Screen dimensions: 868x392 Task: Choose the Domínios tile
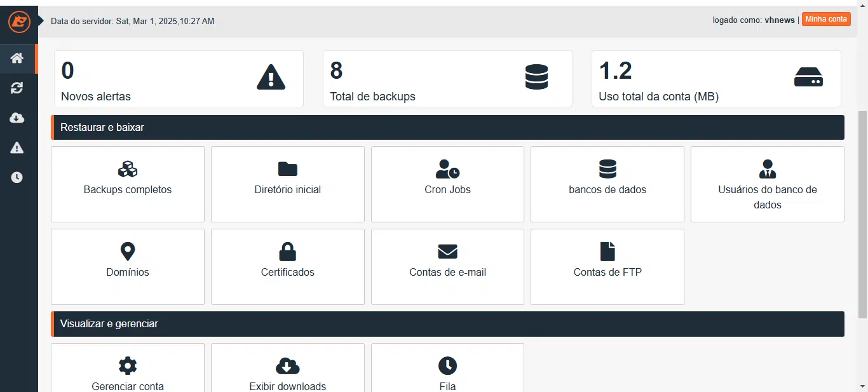(128, 266)
